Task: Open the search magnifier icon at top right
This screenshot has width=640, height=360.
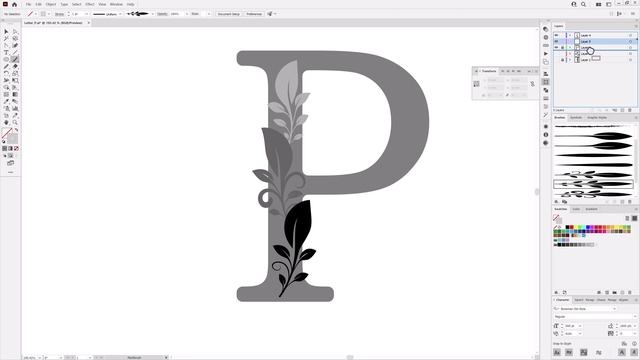Action: (583, 4)
